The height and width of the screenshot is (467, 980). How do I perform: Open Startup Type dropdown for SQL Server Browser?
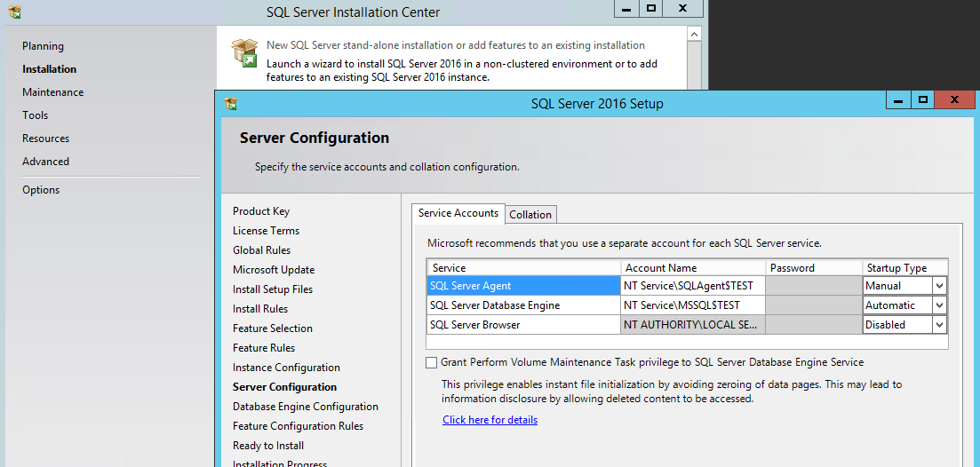tap(939, 325)
